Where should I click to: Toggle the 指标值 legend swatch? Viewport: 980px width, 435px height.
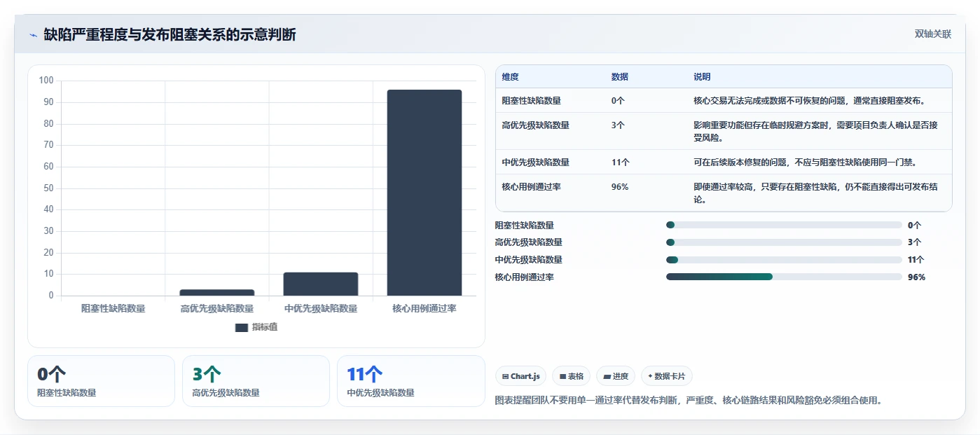pos(242,327)
